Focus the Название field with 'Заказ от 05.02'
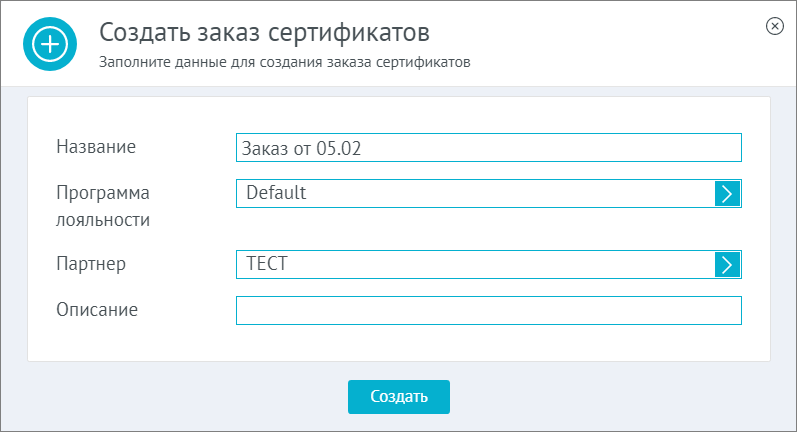Viewport: 797px width, 432px height. [489, 148]
